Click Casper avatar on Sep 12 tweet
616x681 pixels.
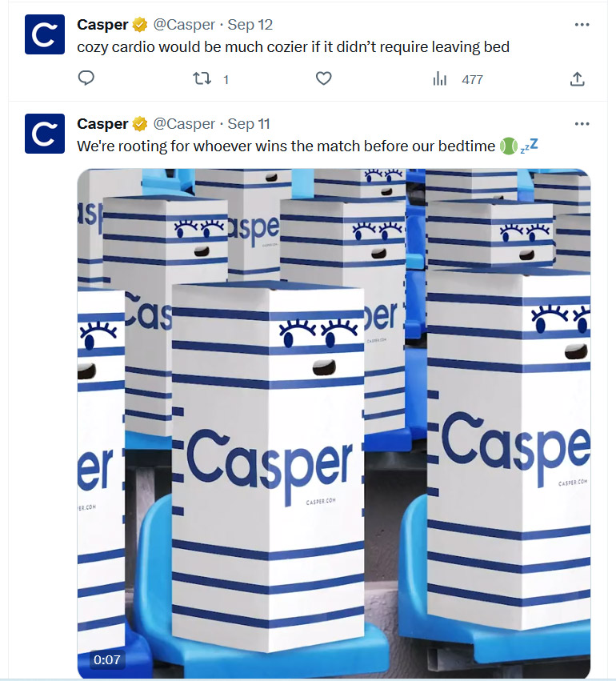pos(45,34)
